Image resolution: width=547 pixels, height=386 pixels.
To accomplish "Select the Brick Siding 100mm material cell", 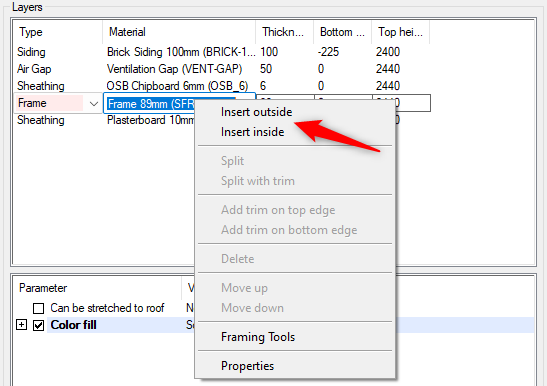I will pos(181,52).
